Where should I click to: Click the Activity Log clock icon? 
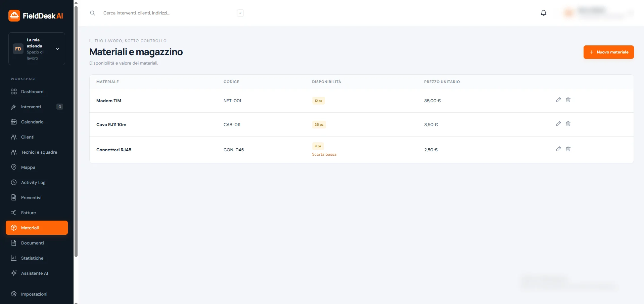click(14, 182)
